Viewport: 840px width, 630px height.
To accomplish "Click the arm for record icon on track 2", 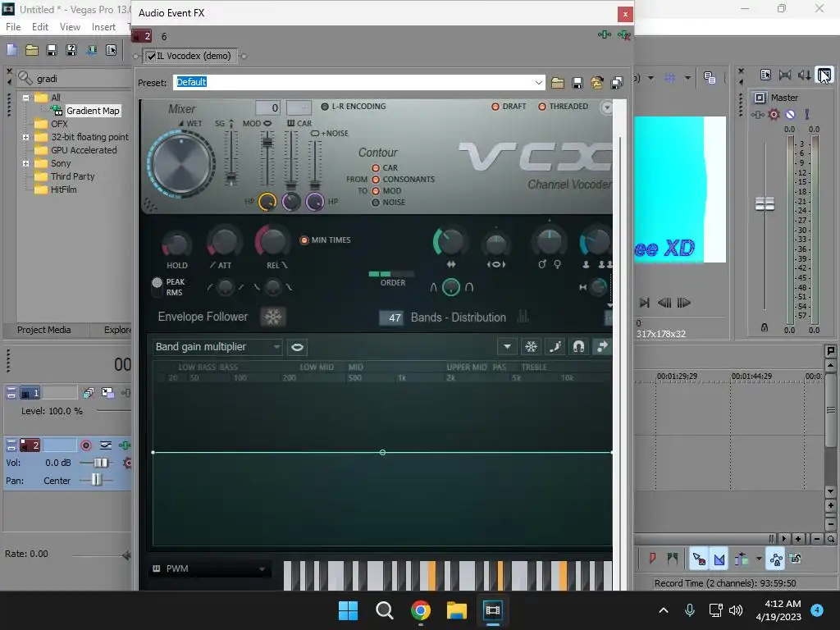I will coord(85,445).
